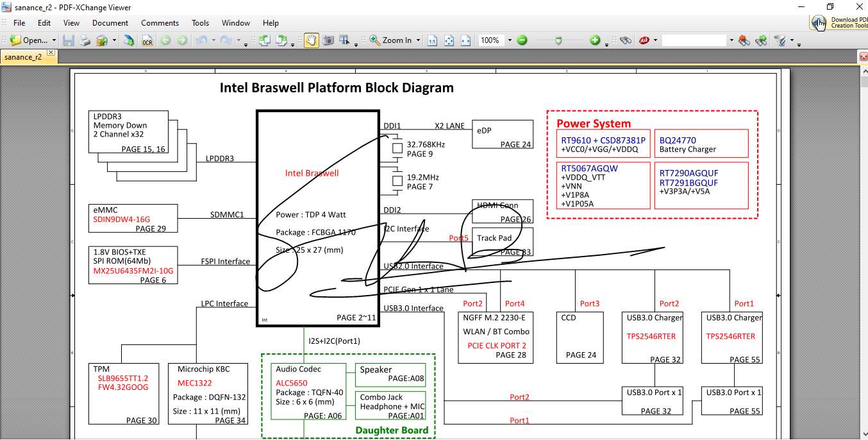The width and height of the screenshot is (868, 440).
Task: Open the search field history dropdown
Action: 731,40
